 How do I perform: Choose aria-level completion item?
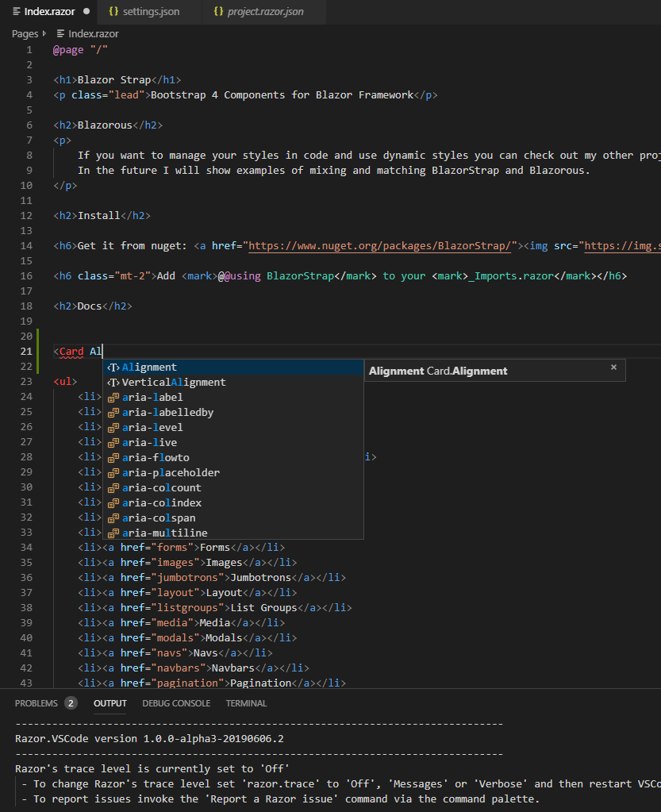(233, 427)
